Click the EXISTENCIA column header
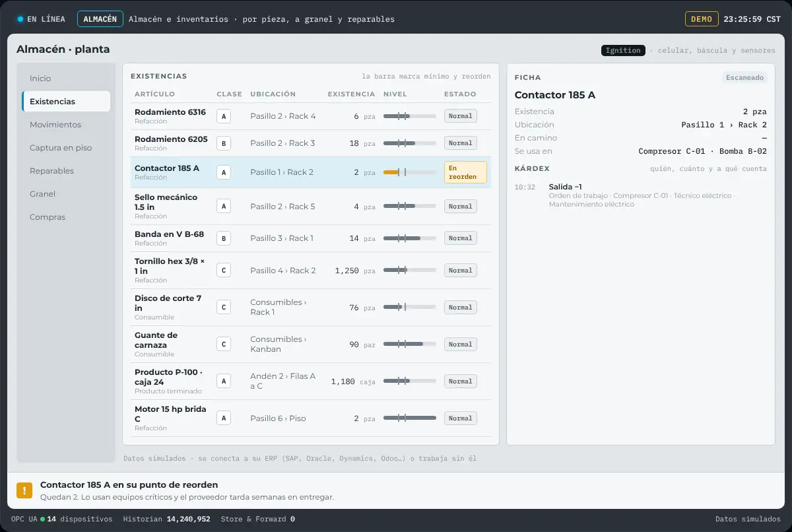This screenshot has height=532, width=792. 352,94
